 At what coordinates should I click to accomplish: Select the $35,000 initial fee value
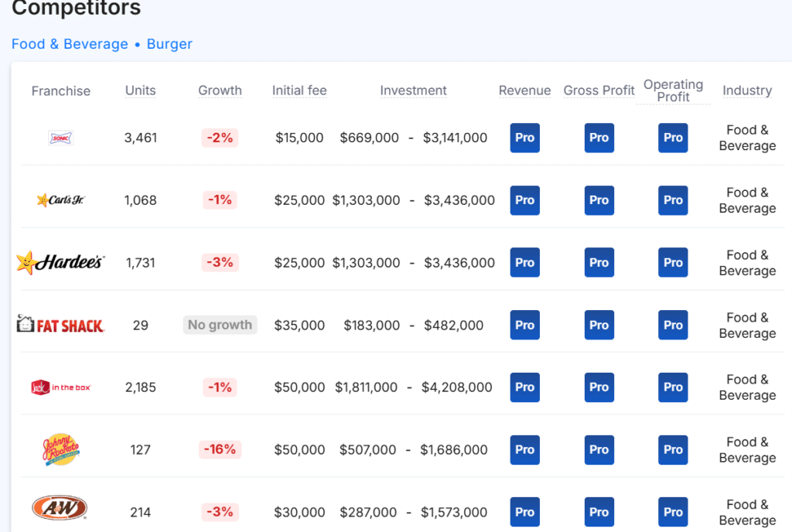pyautogui.click(x=299, y=325)
